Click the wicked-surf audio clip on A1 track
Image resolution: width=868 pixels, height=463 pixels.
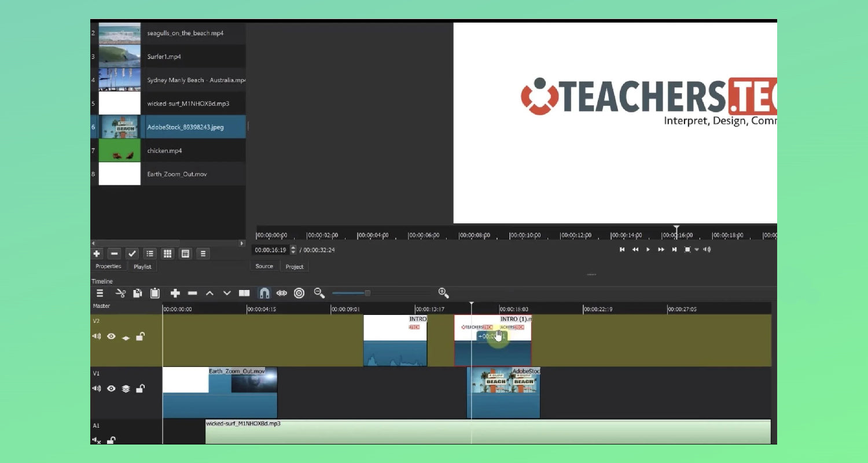pos(488,432)
